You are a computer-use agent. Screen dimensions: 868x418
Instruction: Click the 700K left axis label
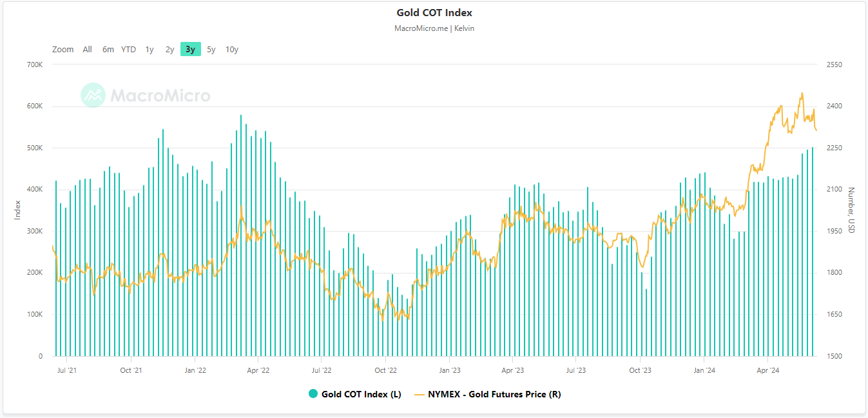[x=35, y=65]
